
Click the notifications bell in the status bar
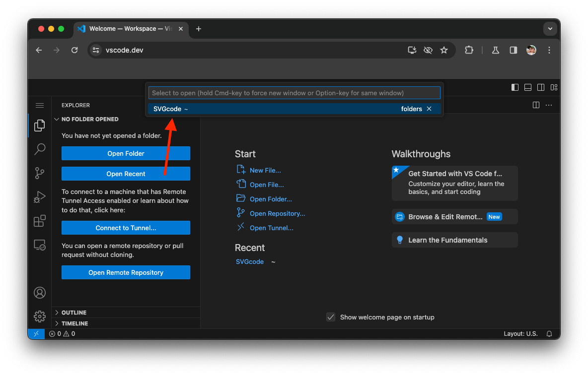pyautogui.click(x=549, y=333)
